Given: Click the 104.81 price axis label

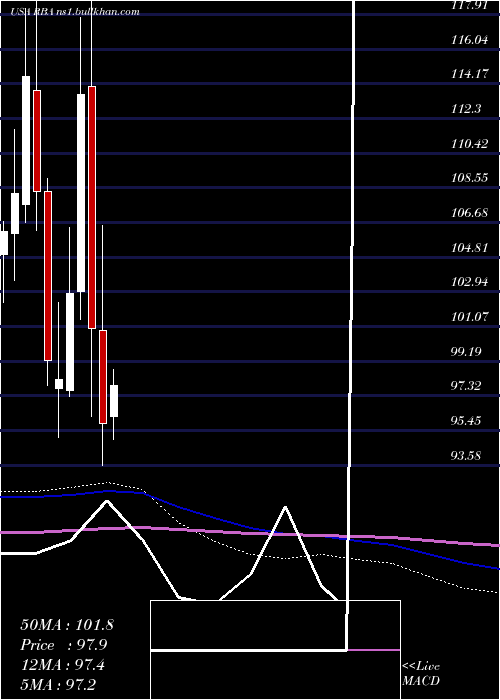Looking at the screenshot, I should pos(470,248).
